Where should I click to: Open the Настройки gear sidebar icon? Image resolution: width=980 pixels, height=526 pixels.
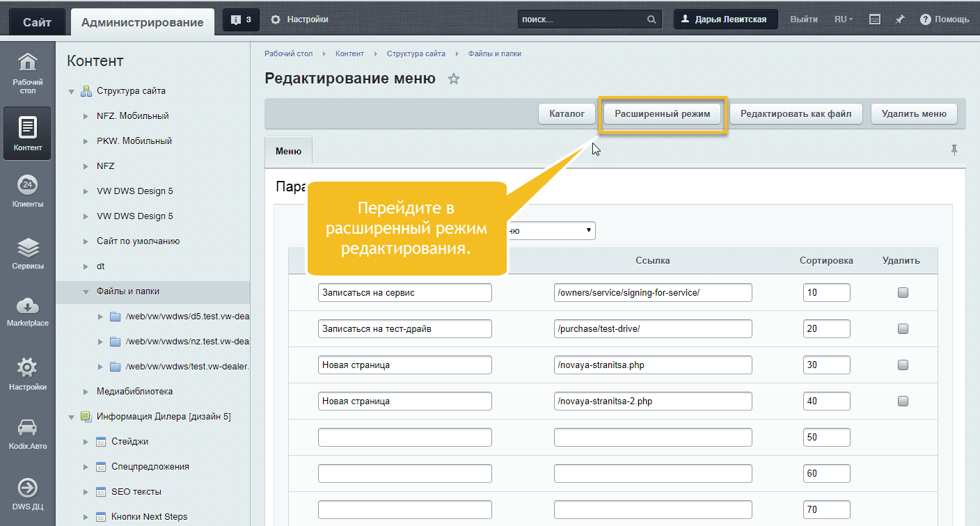point(27,374)
